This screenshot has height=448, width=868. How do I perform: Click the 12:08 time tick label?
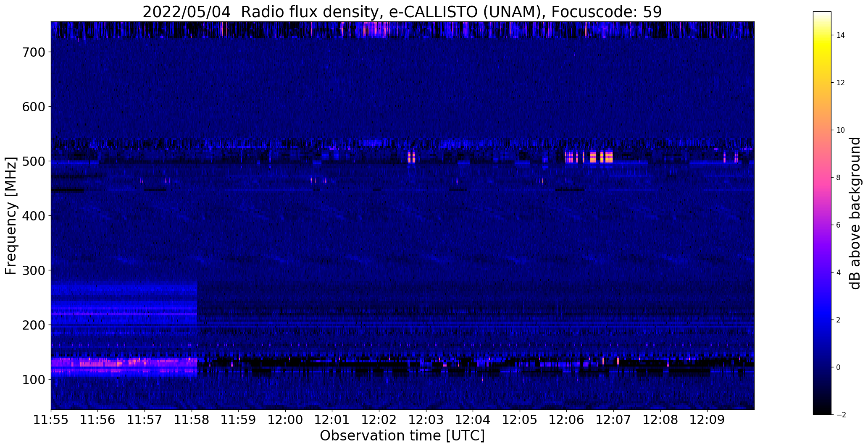[x=660, y=420]
